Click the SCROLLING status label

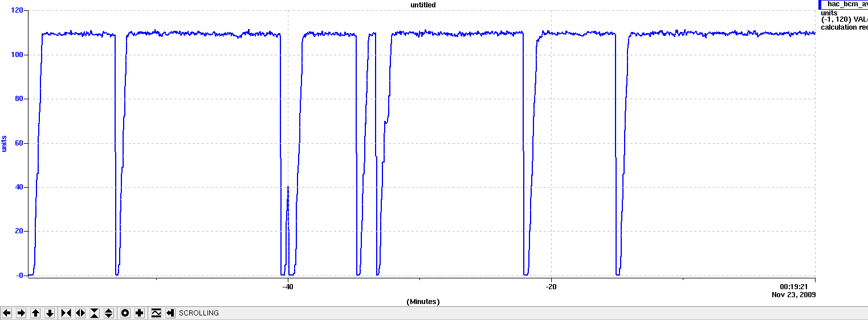(199, 313)
